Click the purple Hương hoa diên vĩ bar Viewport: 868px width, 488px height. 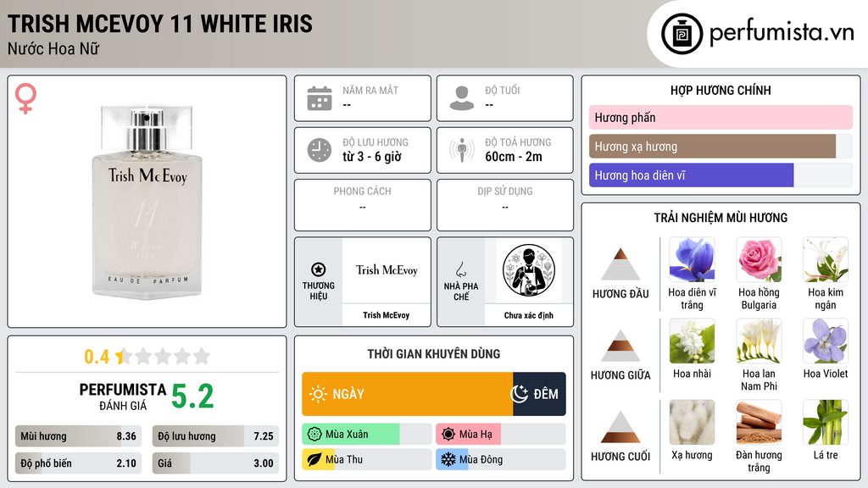click(x=692, y=175)
